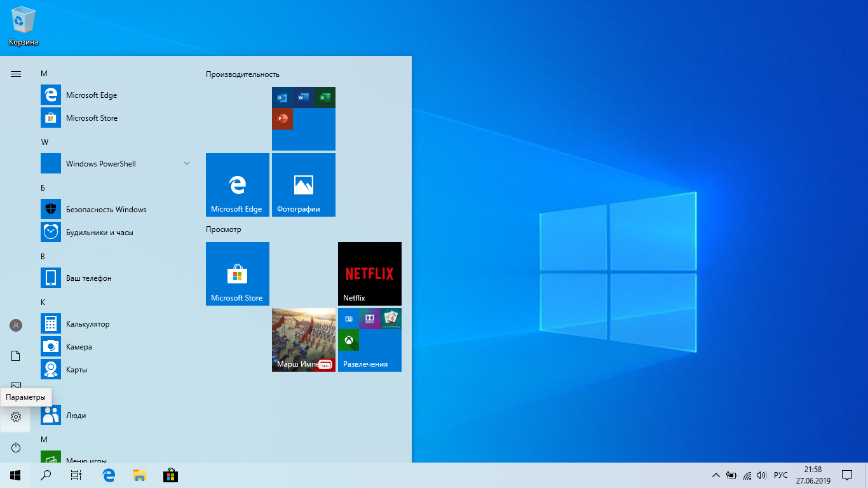The image size is (868, 488).
Task: Click the taskbar search magnifier icon
Action: [x=46, y=475]
